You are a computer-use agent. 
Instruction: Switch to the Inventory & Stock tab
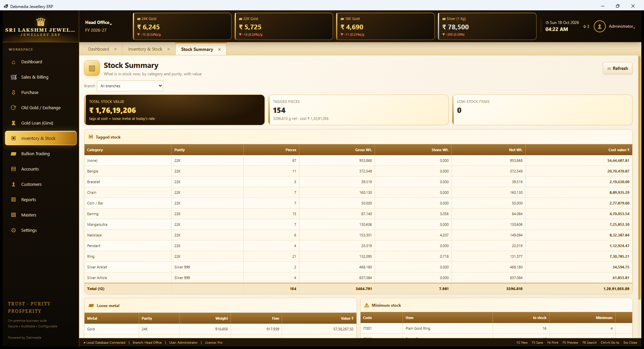click(145, 49)
